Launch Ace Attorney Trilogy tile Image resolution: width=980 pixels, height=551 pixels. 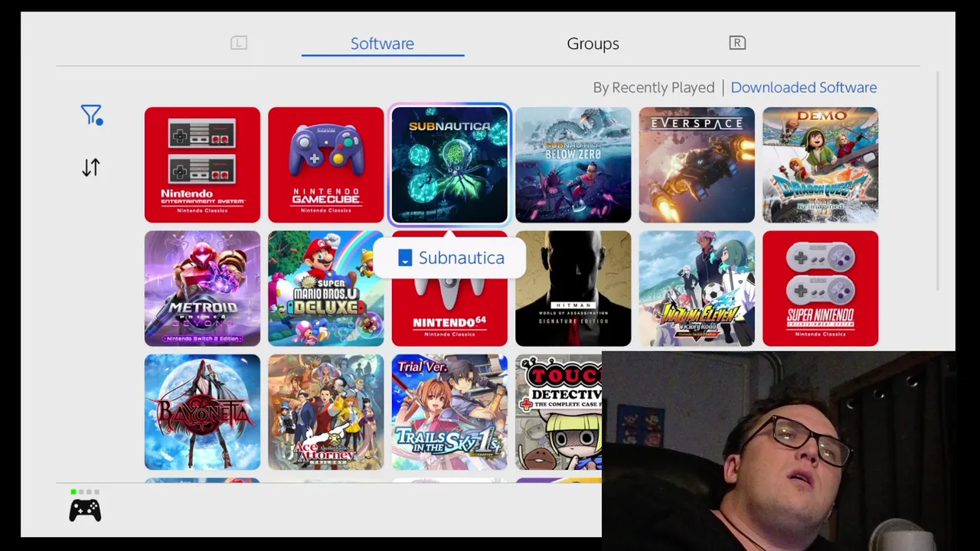[326, 412]
